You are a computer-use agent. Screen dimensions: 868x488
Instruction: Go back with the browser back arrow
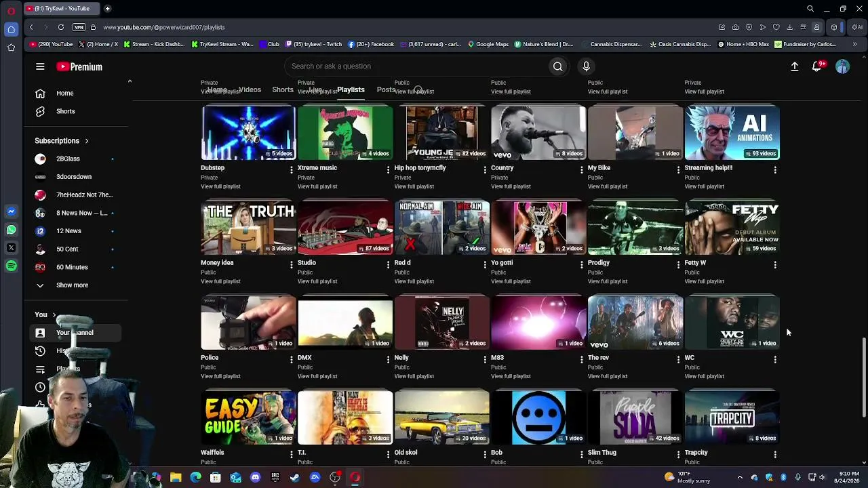[x=31, y=27]
